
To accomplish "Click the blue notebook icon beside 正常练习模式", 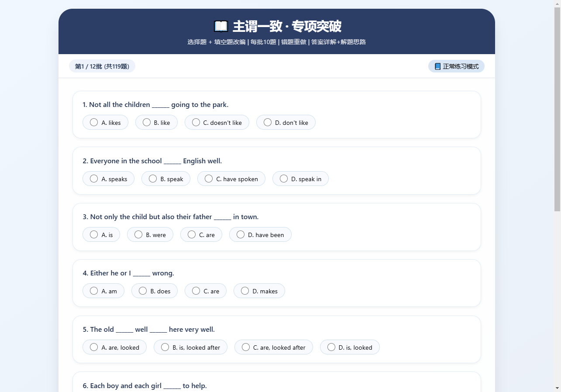I will (x=437, y=66).
